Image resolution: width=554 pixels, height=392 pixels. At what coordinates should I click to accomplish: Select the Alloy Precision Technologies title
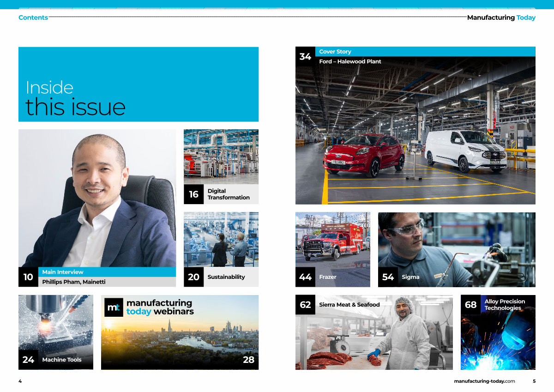point(505,305)
